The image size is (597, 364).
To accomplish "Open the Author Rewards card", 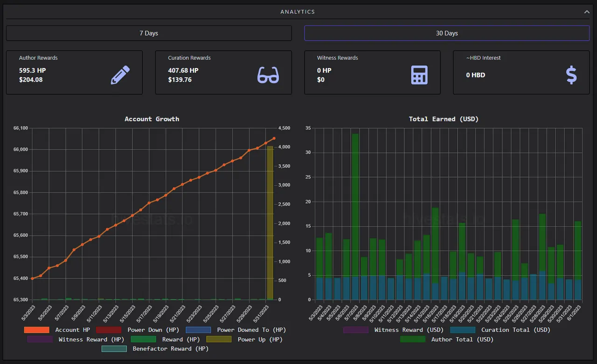I will click(74, 72).
